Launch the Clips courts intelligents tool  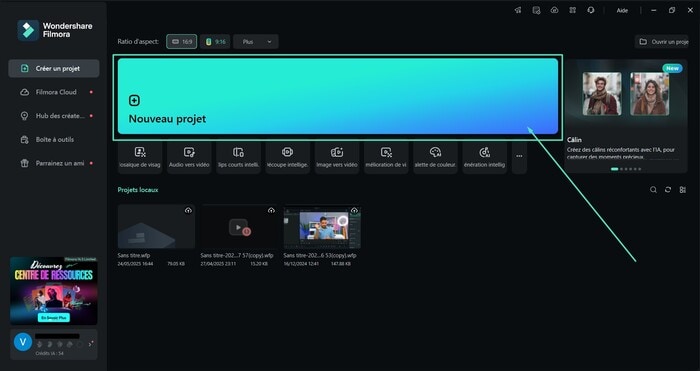(238, 157)
